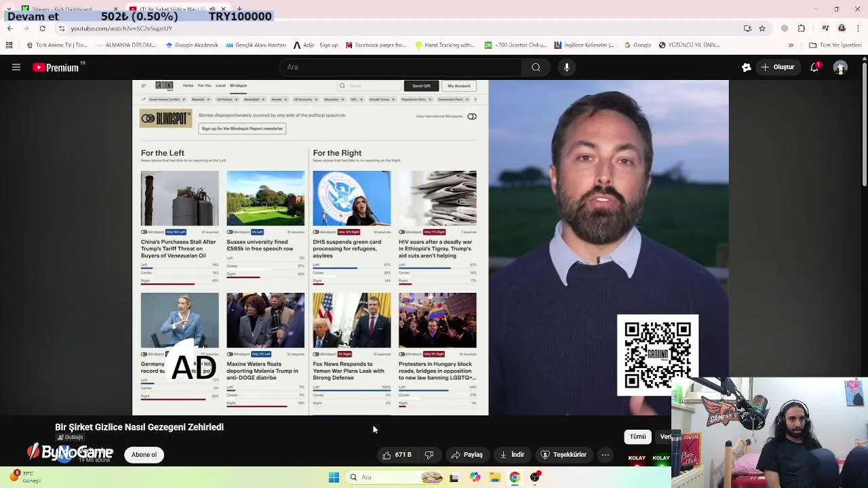Bookmark this page with the star icon

[x=762, y=28]
